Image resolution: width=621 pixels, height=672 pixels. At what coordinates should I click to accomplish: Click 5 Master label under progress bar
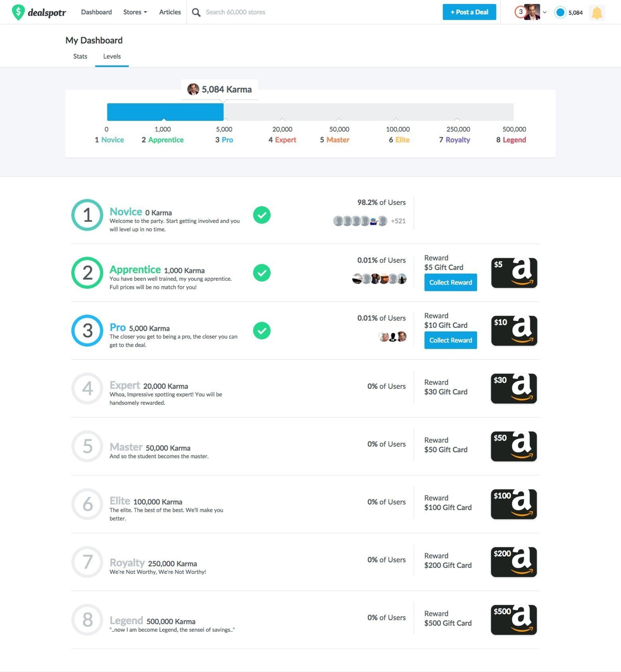coord(335,140)
